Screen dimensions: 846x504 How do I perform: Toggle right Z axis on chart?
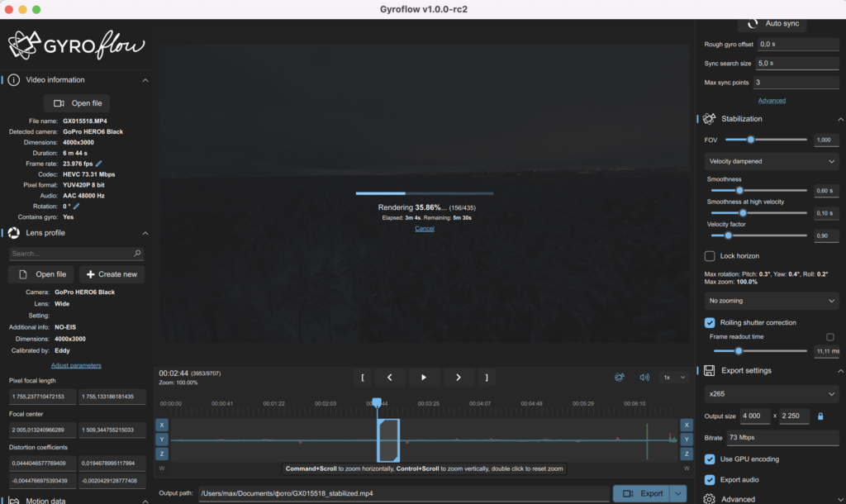[x=687, y=454]
